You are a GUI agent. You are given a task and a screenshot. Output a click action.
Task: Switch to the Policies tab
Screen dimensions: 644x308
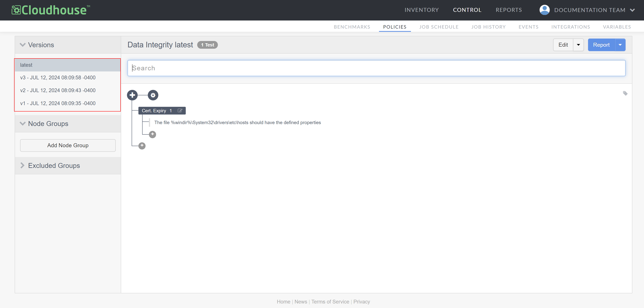point(395,27)
